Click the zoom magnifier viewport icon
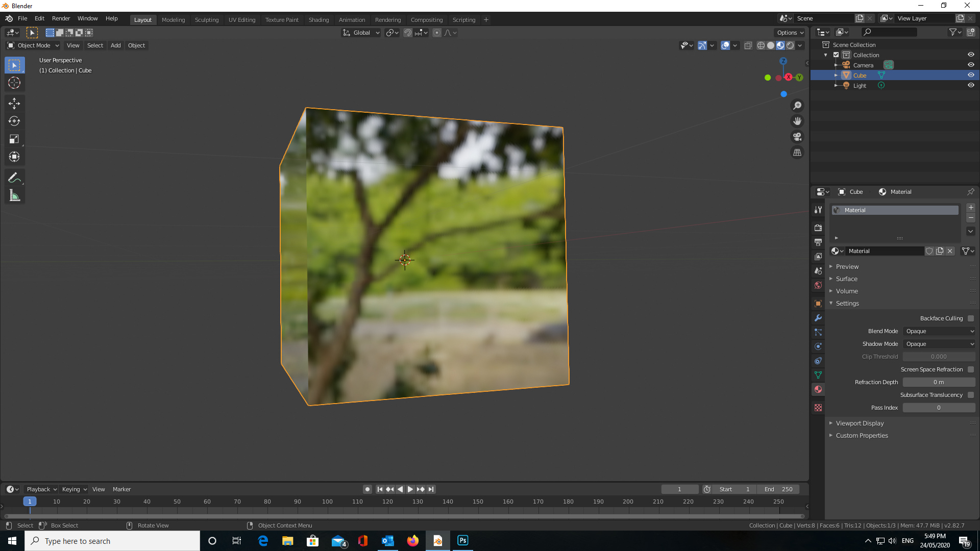980x551 pixels. 797,106
